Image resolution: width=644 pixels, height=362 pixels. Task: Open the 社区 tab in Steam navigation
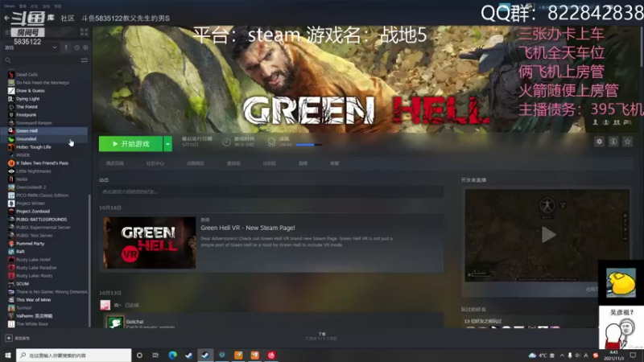68,18
